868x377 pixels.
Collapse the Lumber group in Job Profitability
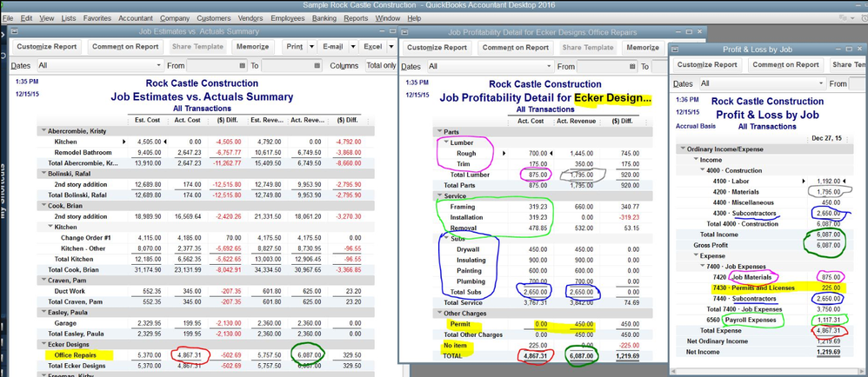coord(447,142)
